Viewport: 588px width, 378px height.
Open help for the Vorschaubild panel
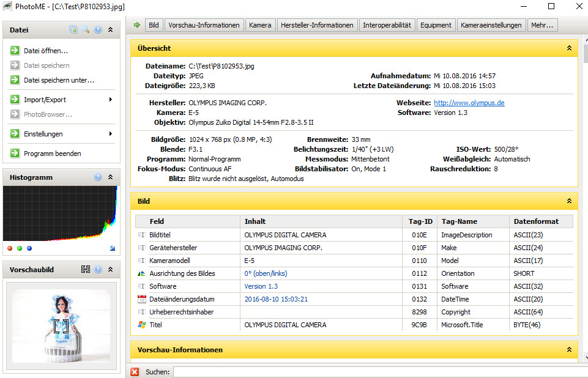98,269
